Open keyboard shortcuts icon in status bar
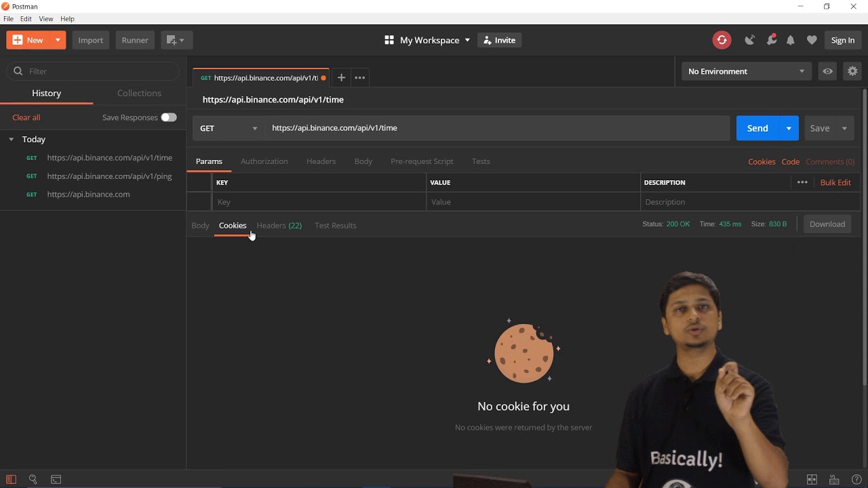Viewport: 868px width, 488px height. tap(834, 479)
